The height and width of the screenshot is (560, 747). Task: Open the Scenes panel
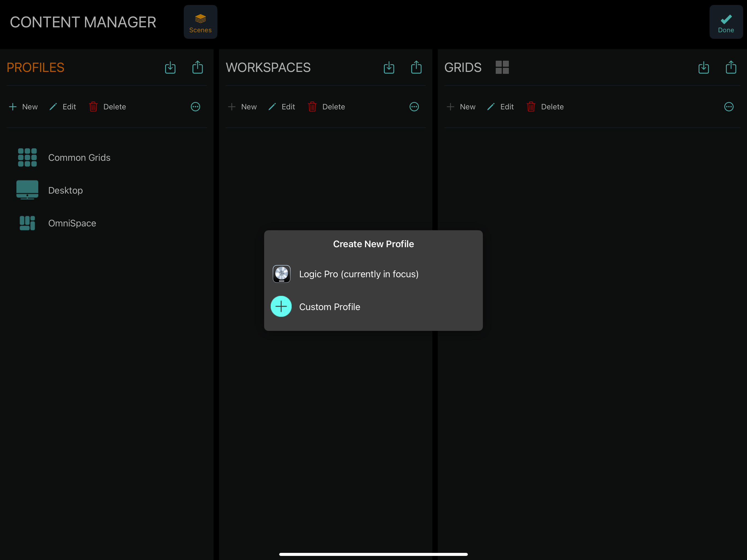200,22
